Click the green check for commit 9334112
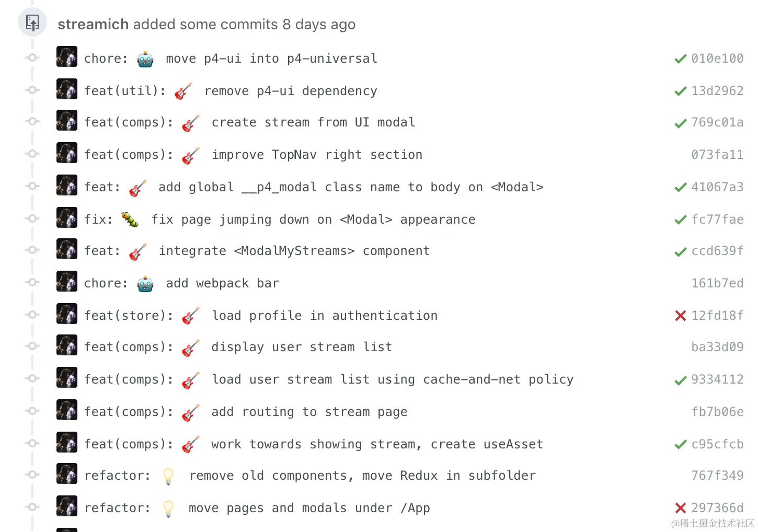Image resolution: width=758 pixels, height=532 pixels. pyautogui.click(x=680, y=380)
